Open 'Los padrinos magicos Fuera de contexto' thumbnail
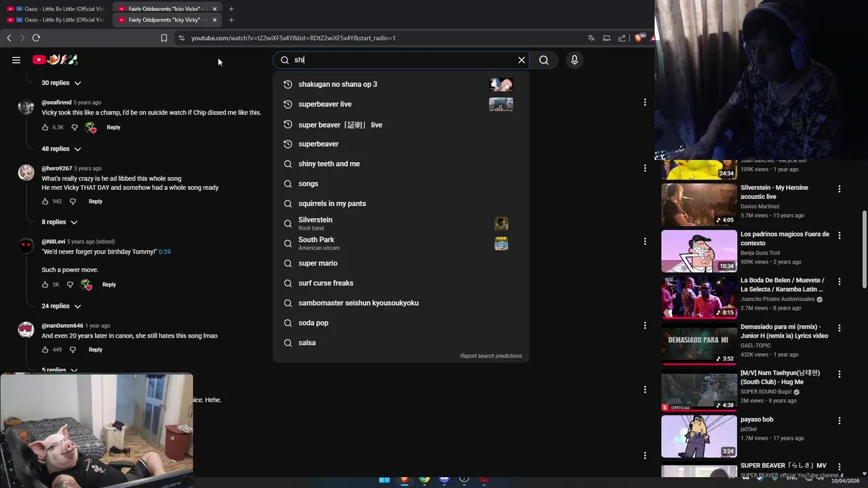868x488 pixels. 699,251
